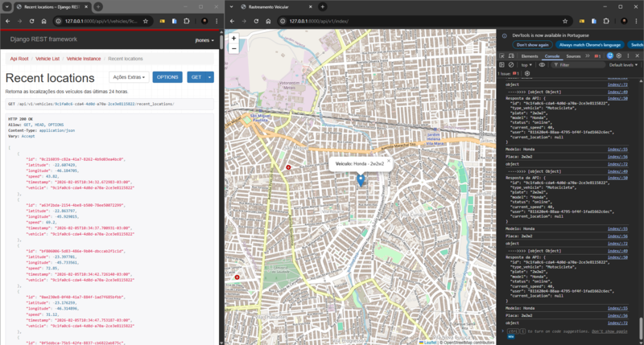Switch to the Elements tab in DevTools
This screenshot has height=345, width=644.
[x=530, y=56]
